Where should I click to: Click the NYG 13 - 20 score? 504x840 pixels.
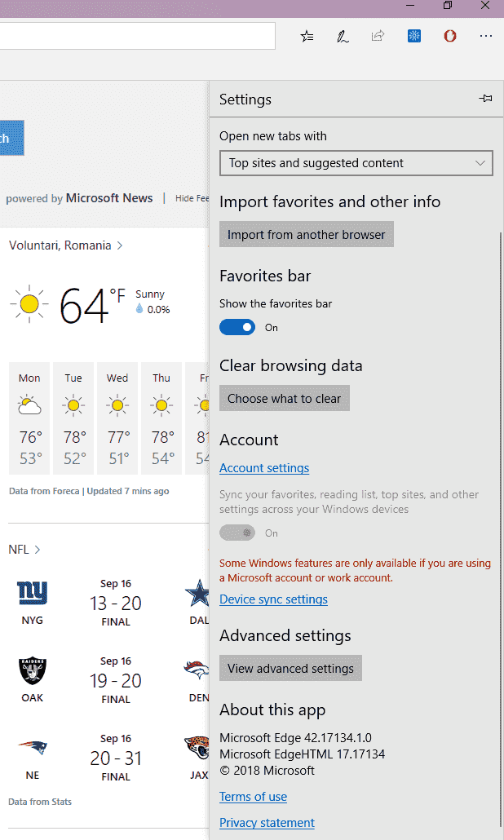(116, 603)
